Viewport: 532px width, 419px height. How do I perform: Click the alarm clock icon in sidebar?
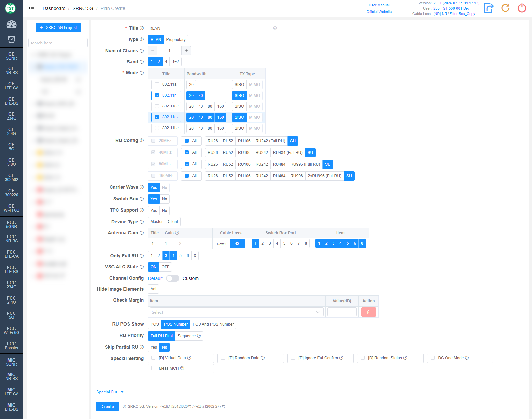click(x=11, y=40)
